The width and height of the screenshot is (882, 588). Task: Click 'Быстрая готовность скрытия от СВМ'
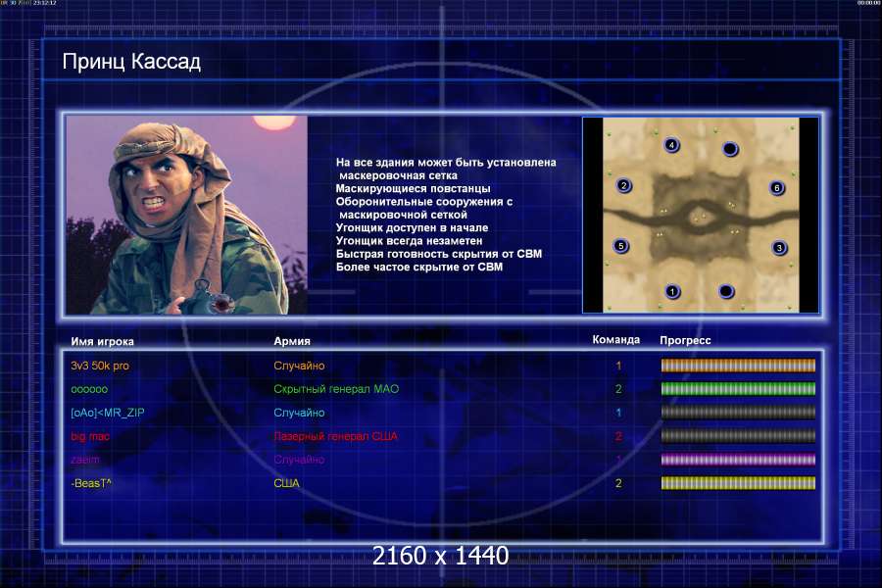click(439, 254)
